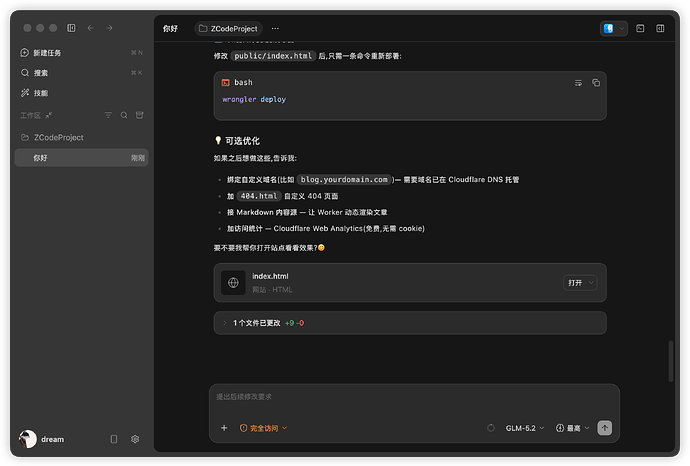
Task: Open the terminal panel icon
Action: tap(640, 29)
